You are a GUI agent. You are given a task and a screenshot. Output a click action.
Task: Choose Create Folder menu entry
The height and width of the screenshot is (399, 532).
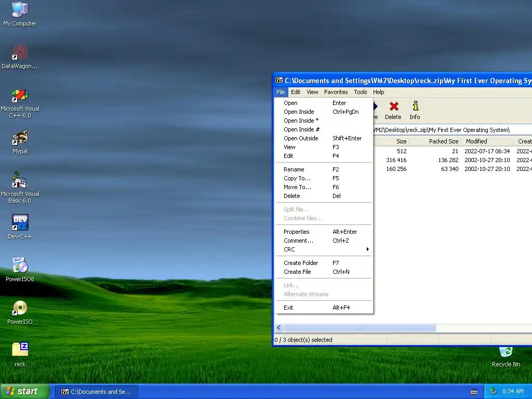tap(324, 263)
